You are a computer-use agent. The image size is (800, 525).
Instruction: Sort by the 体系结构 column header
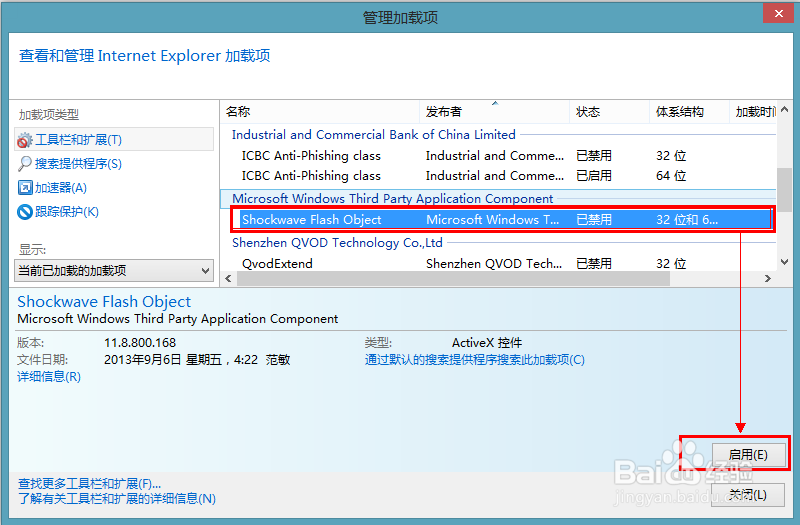[689, 112]
